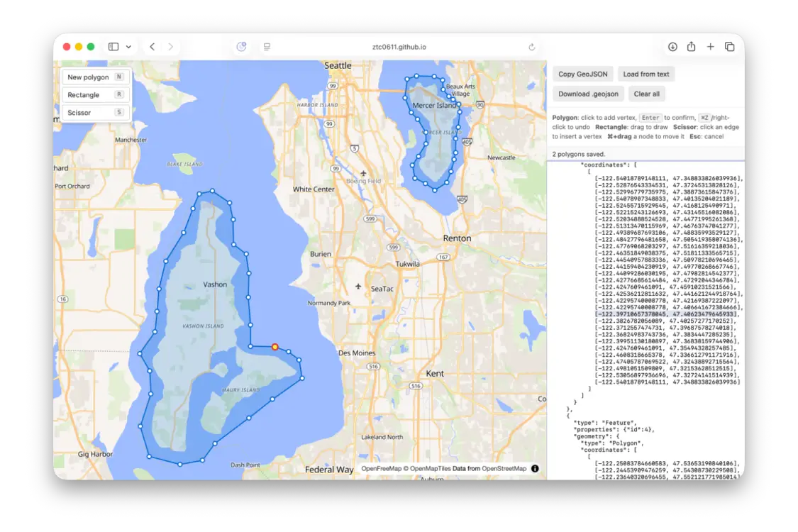Click the Gig Harbor map label

[x=95, y=454]
